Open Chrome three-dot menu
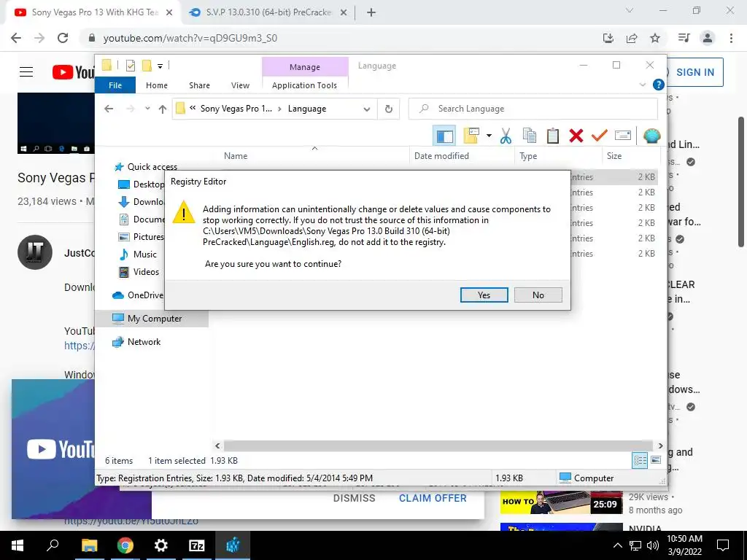 731,38
